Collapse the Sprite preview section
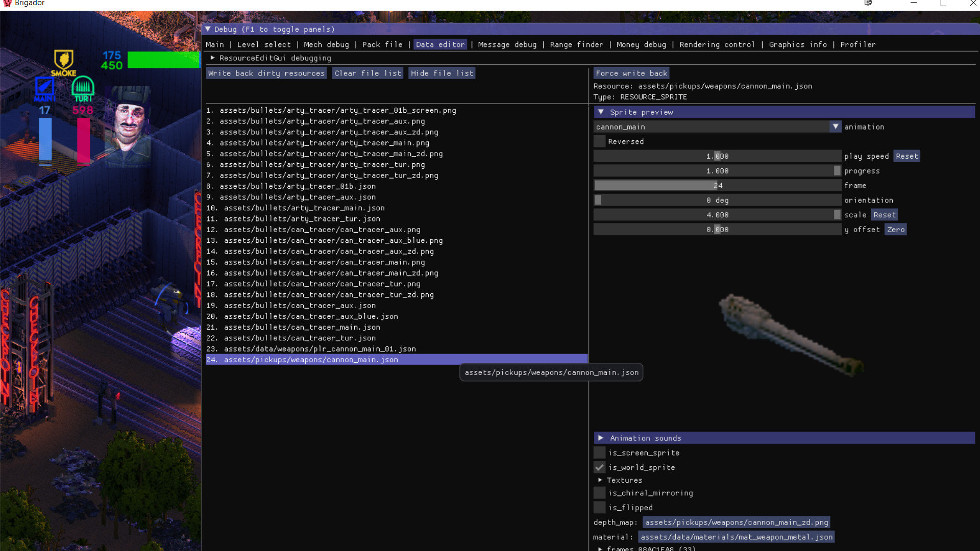 [x=601, y=112]
